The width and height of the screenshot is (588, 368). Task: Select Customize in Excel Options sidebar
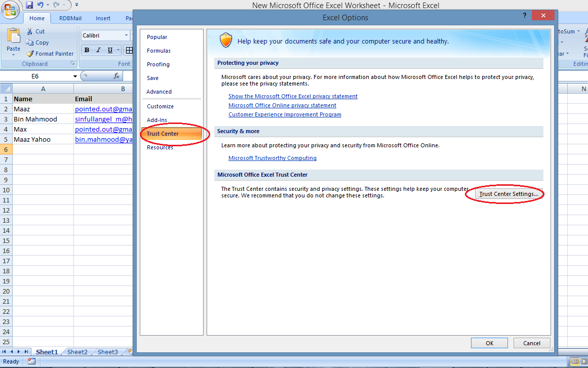tap(172, 106)
